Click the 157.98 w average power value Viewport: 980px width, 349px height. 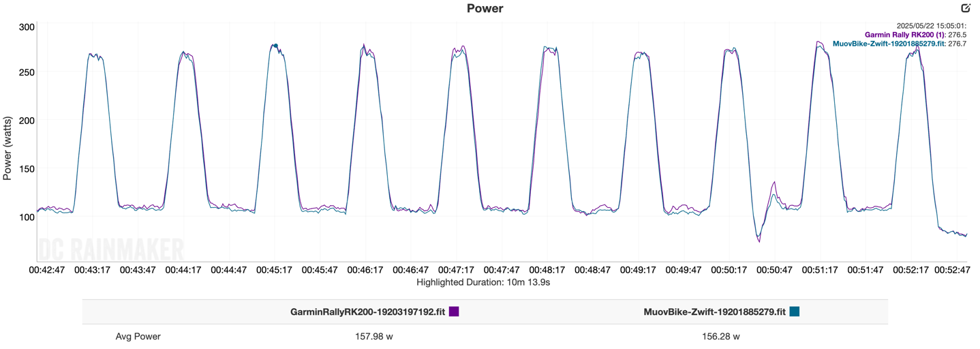pos(374,336)
